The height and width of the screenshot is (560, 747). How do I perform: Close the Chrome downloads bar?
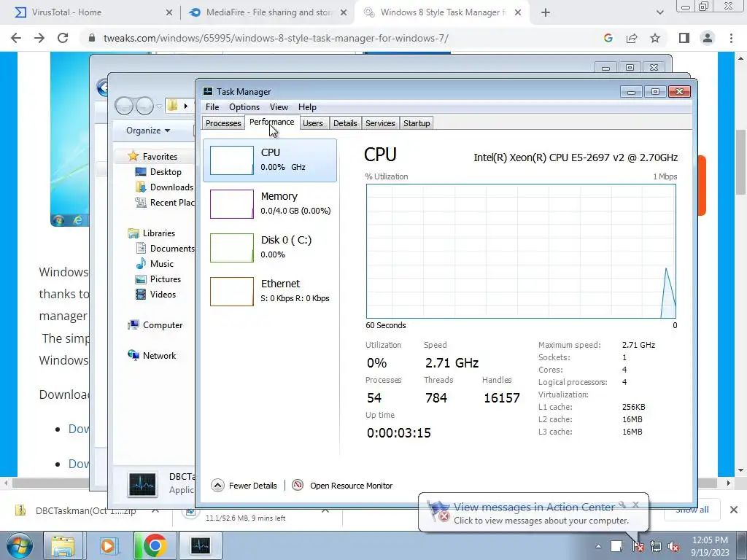tap(734, 510)
